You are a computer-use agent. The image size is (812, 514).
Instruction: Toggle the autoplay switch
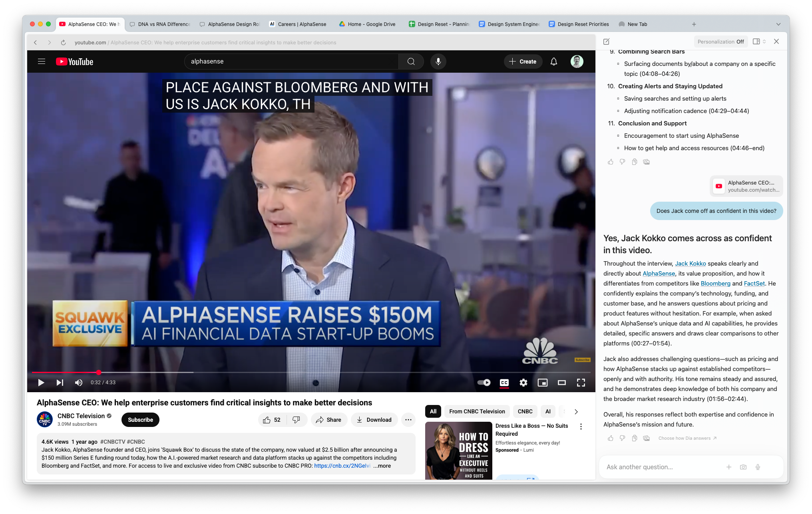coord(484,383)
